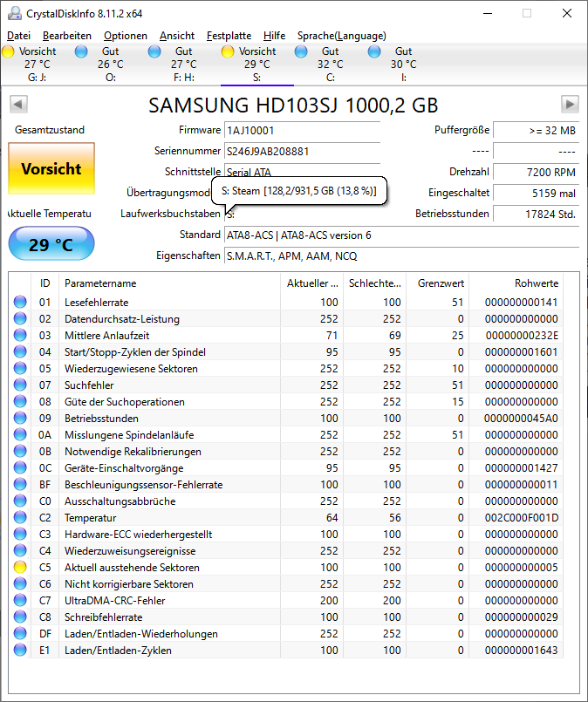Click the Firmware field 1AJ10001

pos(302,130)
